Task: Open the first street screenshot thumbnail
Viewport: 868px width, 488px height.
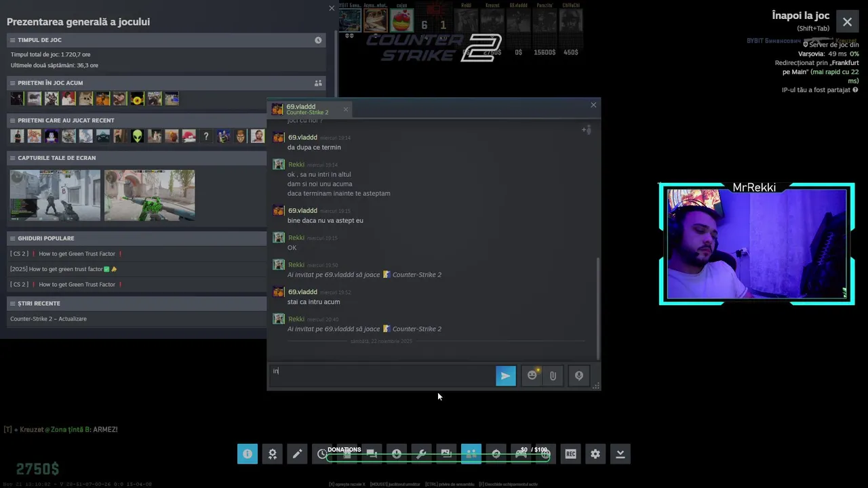Action: click(55, 195)
